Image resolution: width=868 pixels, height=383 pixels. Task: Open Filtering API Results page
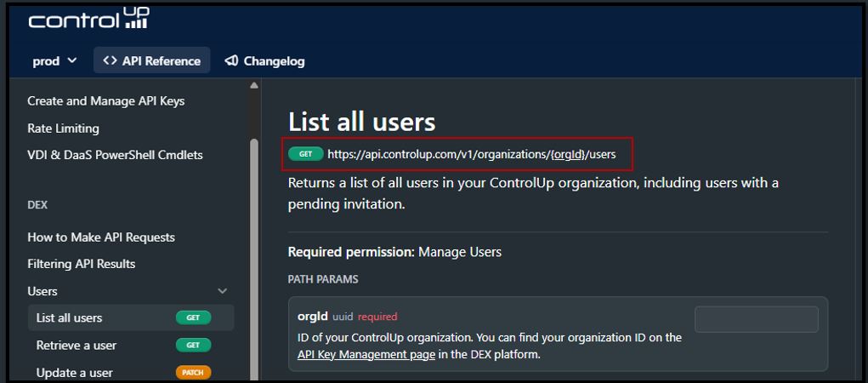click(x=82, y=264)
